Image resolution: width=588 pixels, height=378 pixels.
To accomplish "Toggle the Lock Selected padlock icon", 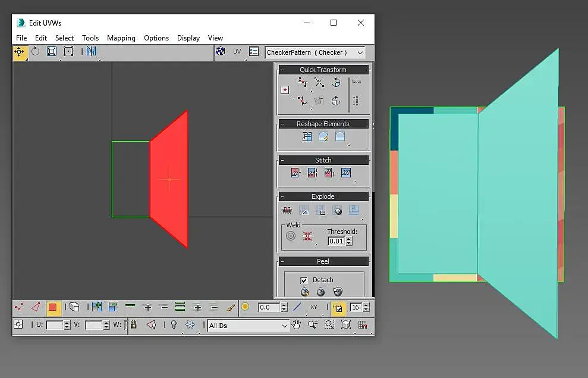I will (134, 324).
